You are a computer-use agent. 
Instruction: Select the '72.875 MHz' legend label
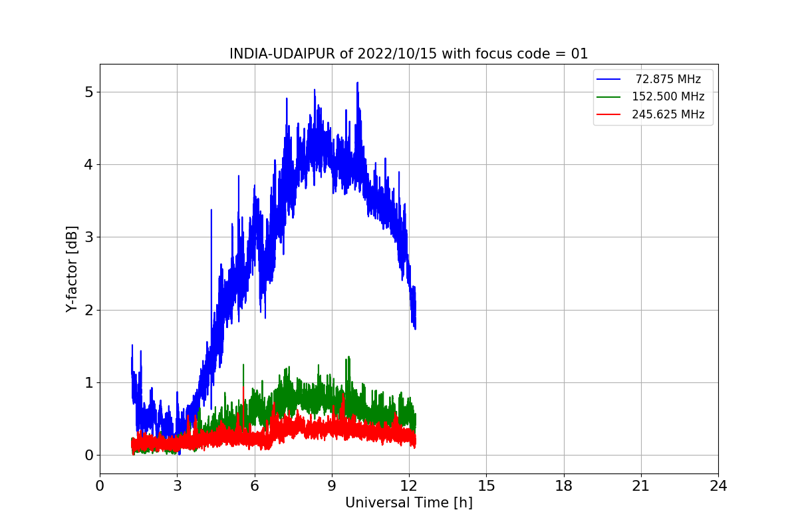[668, 79]
